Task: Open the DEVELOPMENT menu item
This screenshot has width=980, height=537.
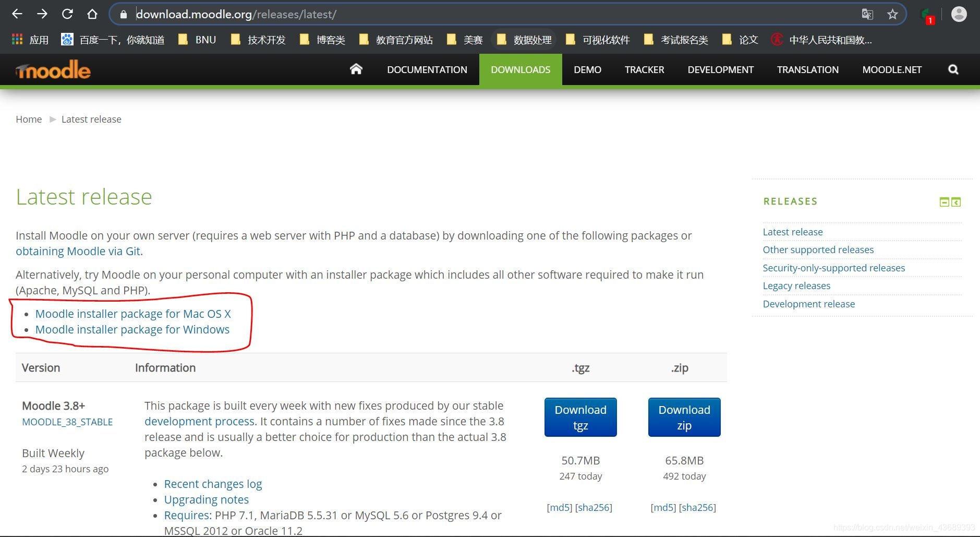Action: point(720,69)
